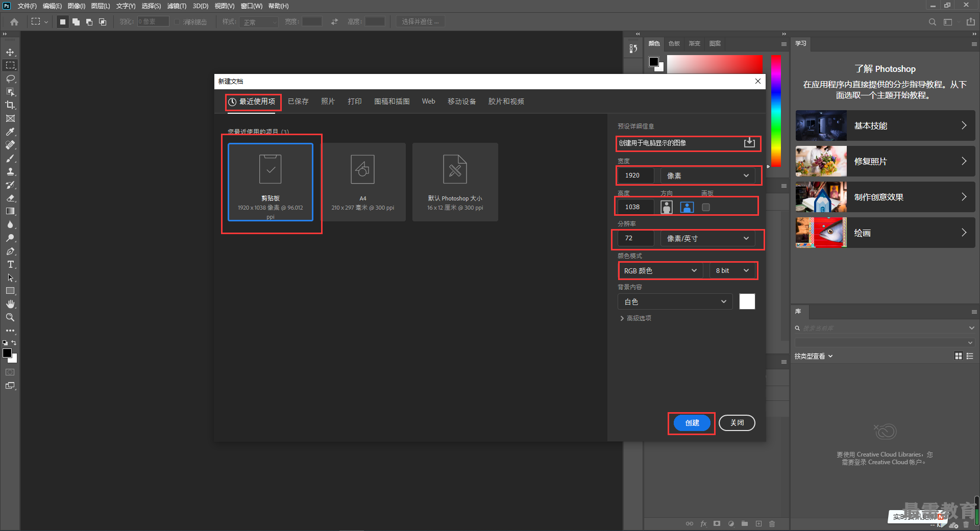The height and width of the screenshot is (531, 980).
Task: Choose New selection mode button
Action: point(63,22)
